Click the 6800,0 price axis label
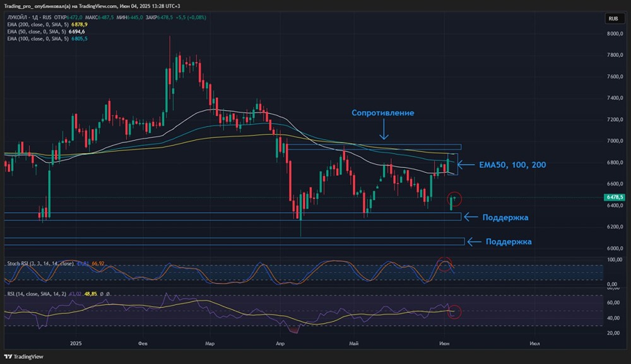This screenshot has width=631, height=364. click(615, 163)
